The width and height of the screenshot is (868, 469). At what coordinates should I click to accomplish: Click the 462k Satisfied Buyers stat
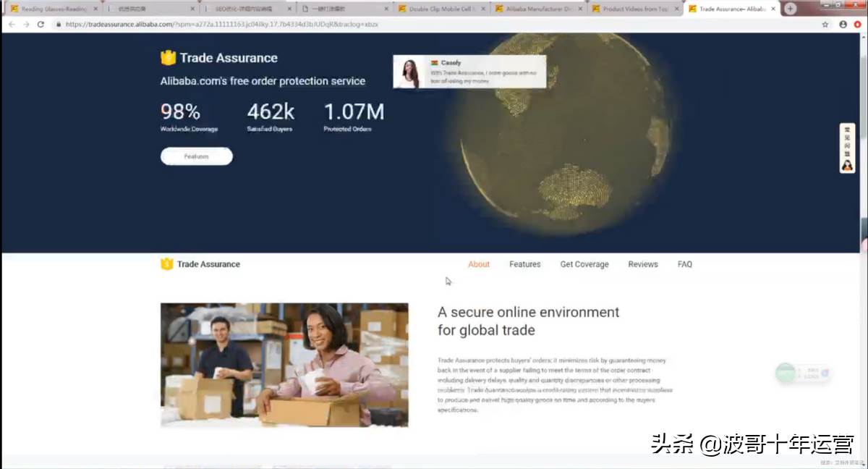271,117
